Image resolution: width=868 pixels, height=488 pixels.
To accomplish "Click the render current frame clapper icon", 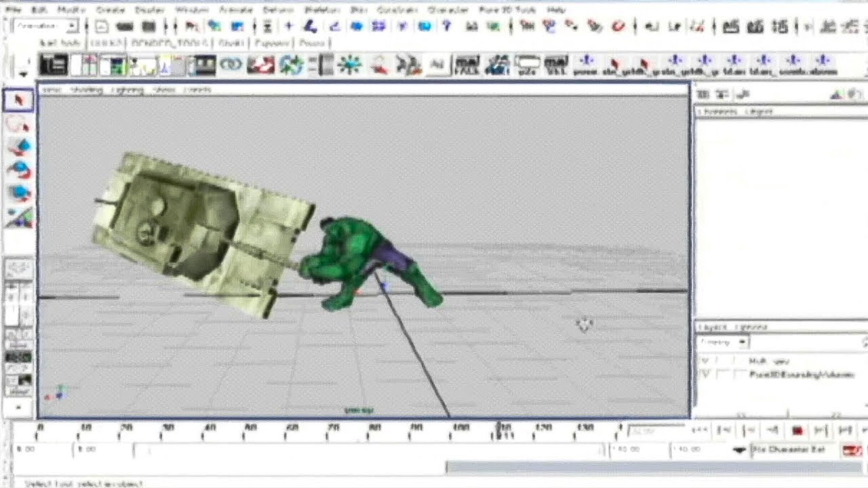I will click(x=730, y=26).
